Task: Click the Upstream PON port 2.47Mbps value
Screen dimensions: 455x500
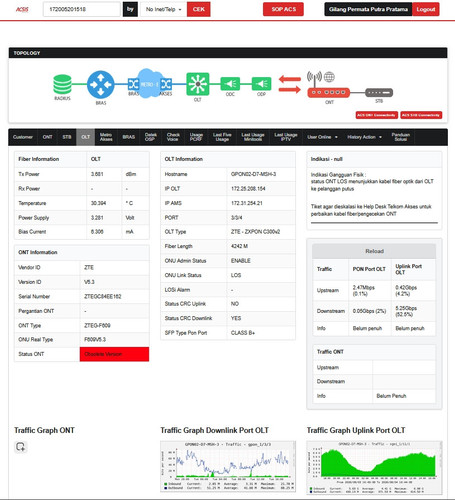Action: tap(363, 291)
